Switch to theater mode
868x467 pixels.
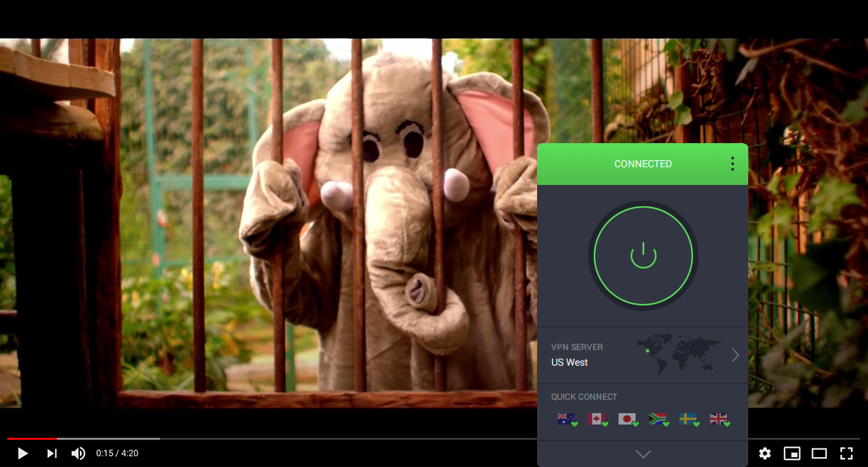pyautogui.click(x=819, y=454)
